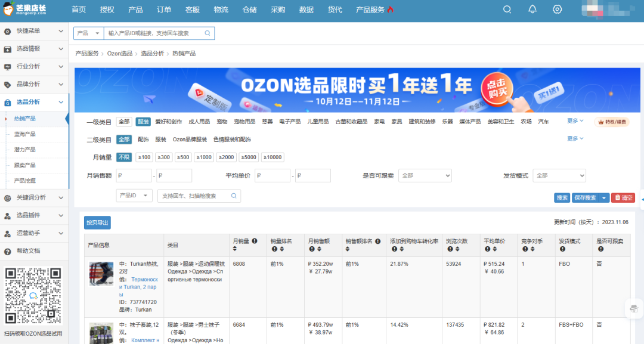This screenshot has height=344, width=644.
Task: Click the Mango ERP logo
Action: 24,10
